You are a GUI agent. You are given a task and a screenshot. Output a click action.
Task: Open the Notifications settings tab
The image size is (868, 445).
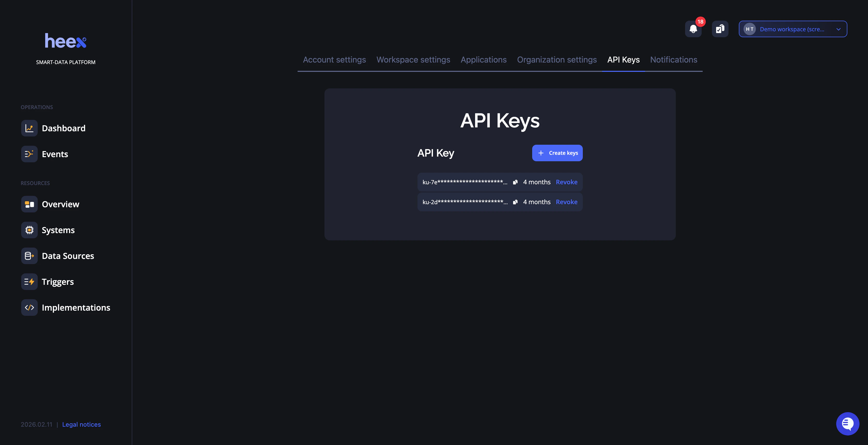click(x=673, y=60)
